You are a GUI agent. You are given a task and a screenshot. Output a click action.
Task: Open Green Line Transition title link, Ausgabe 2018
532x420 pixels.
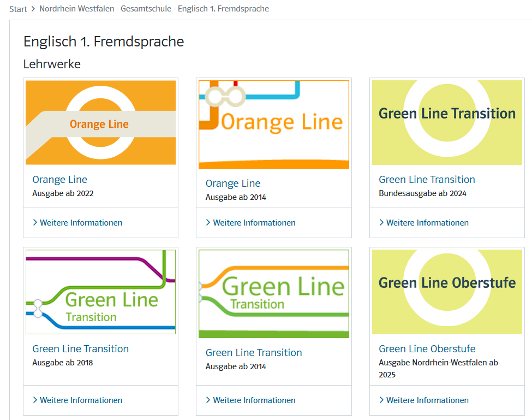[x=80, y=348]
